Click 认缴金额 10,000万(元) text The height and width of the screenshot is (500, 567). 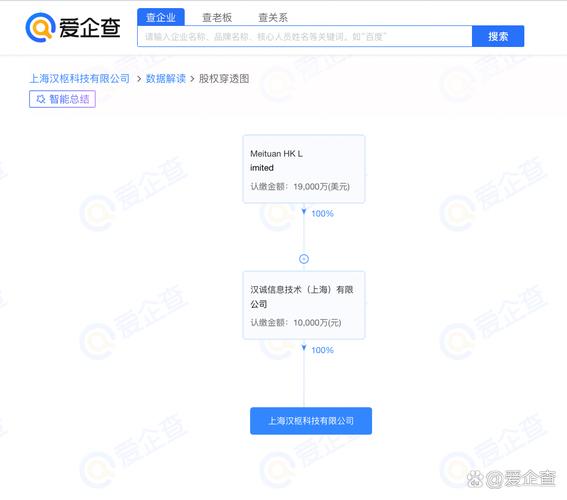[296, 322]
